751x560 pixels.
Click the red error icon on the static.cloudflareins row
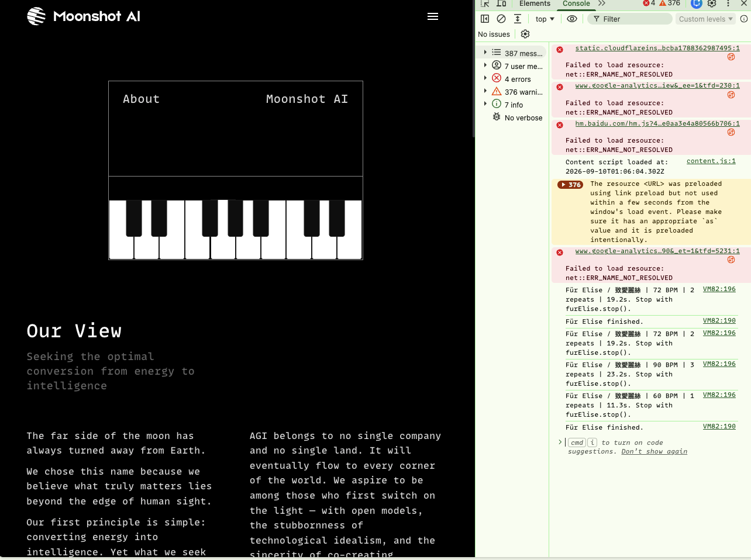[x=560, y=50]
